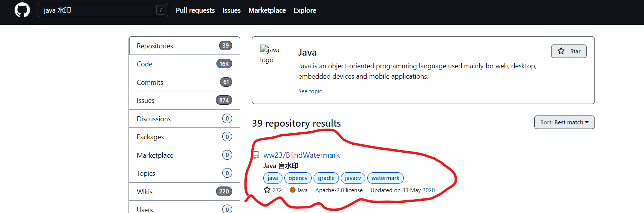Click the Issues count badge "874"

click(x=224, y=101)
